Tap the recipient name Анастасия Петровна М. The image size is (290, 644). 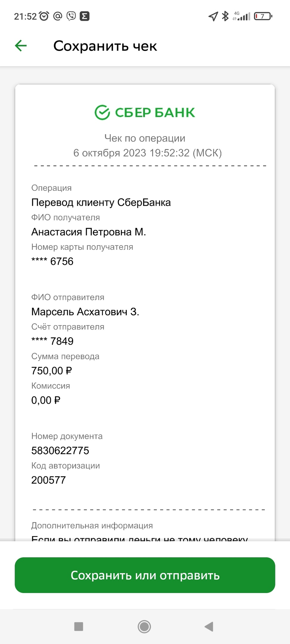(89, 232)
